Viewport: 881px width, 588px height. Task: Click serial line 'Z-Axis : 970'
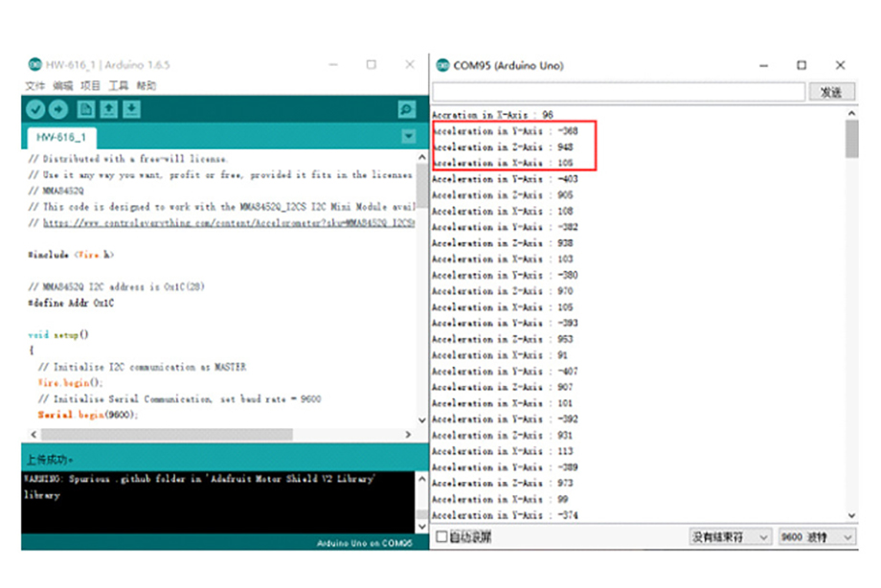[x=503, y=290]
